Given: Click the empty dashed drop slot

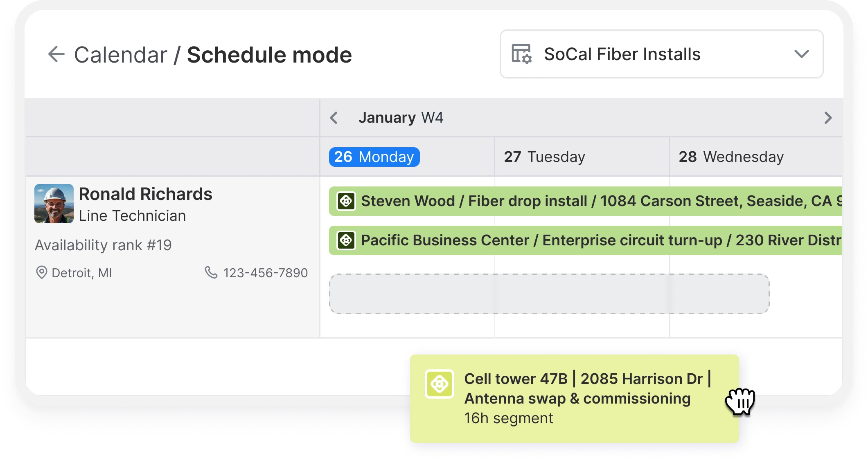Looking at the screenshot, I should click(549, 294).
